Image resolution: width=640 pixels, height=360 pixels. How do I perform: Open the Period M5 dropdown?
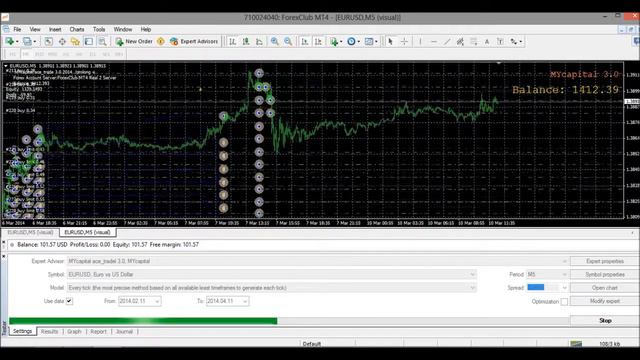tap(564, 274)
